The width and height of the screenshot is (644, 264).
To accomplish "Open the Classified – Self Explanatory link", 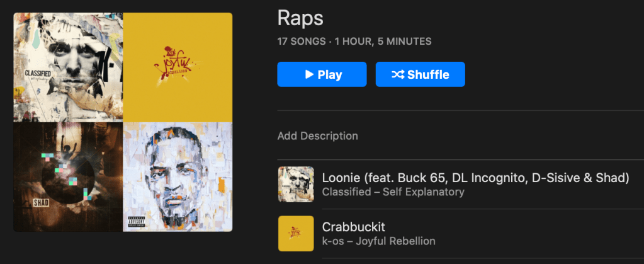I will (393, 192).
